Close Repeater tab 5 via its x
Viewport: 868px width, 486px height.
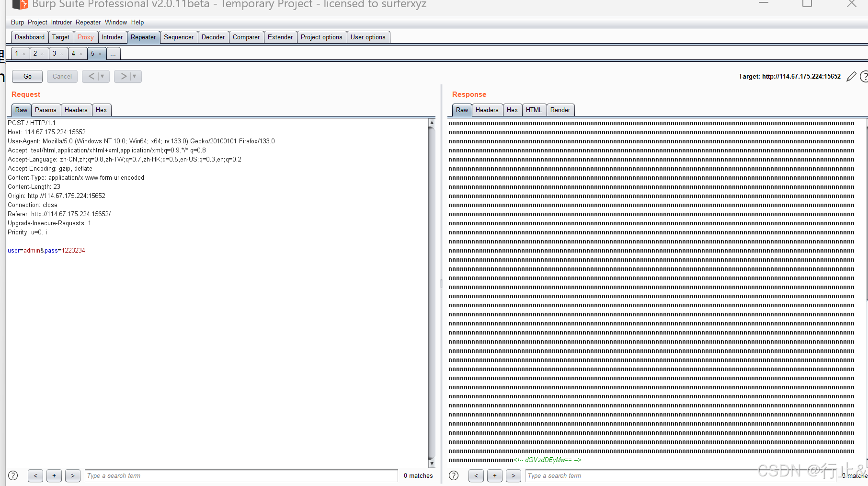point(100,54)
